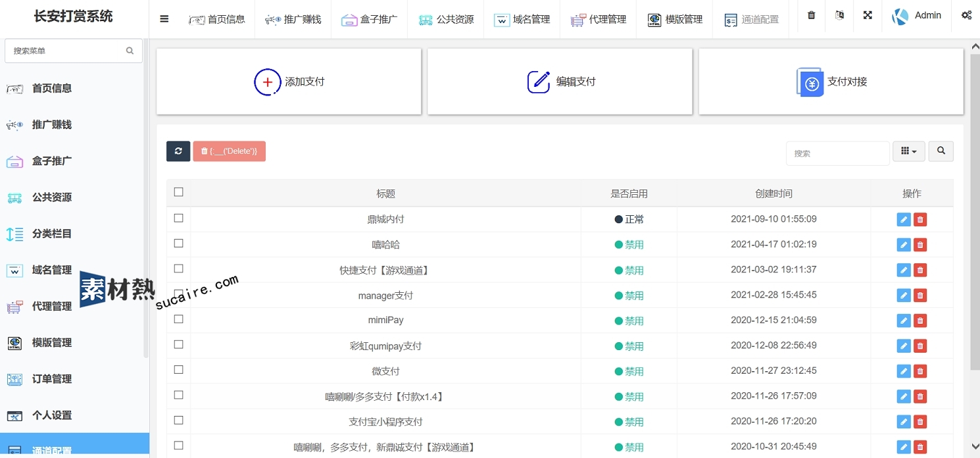
Task: Click the red Delete button
Action: 229,151
